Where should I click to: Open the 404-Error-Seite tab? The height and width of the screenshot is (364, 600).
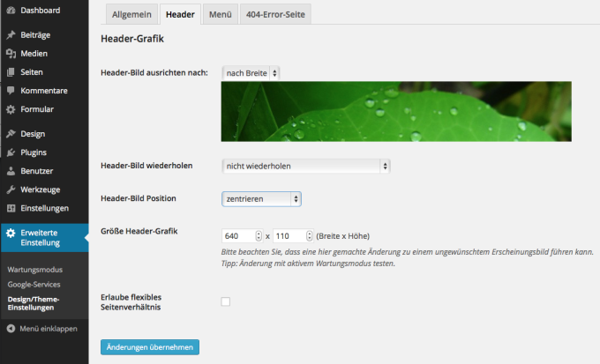(275, 14)
